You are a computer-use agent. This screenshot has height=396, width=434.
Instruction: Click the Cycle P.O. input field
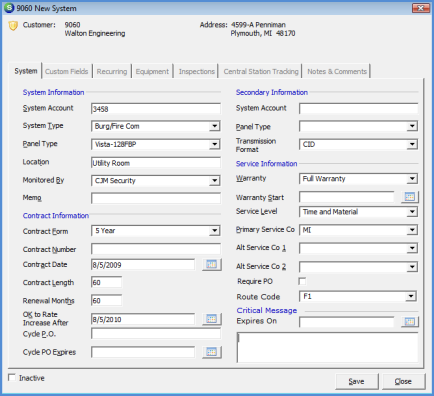point(156,334)
